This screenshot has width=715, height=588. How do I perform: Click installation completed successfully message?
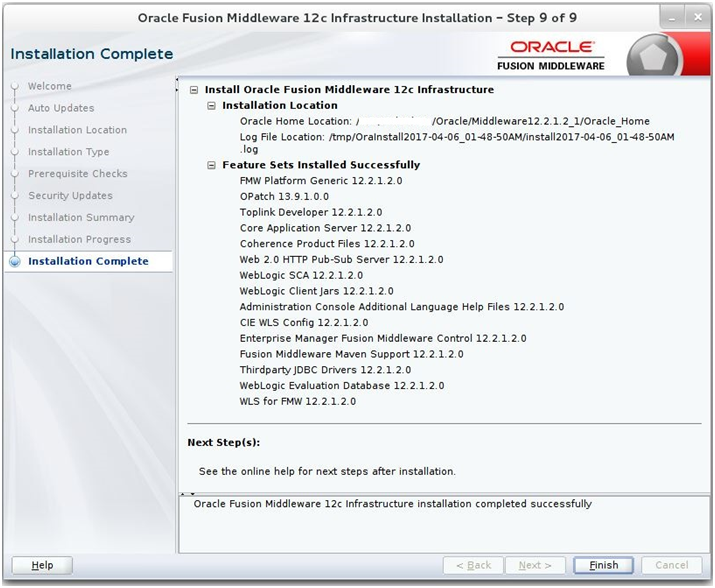[393, 504]
